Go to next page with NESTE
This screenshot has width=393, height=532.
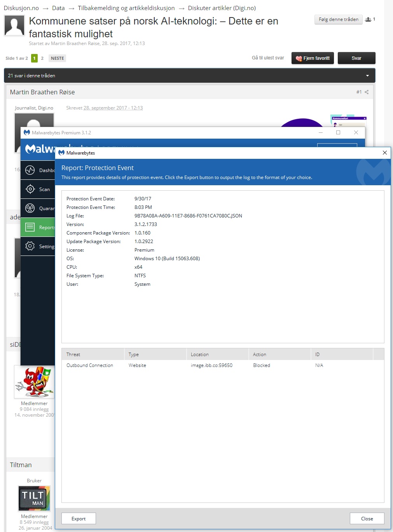pyautogui.click(x=57, y=58)
